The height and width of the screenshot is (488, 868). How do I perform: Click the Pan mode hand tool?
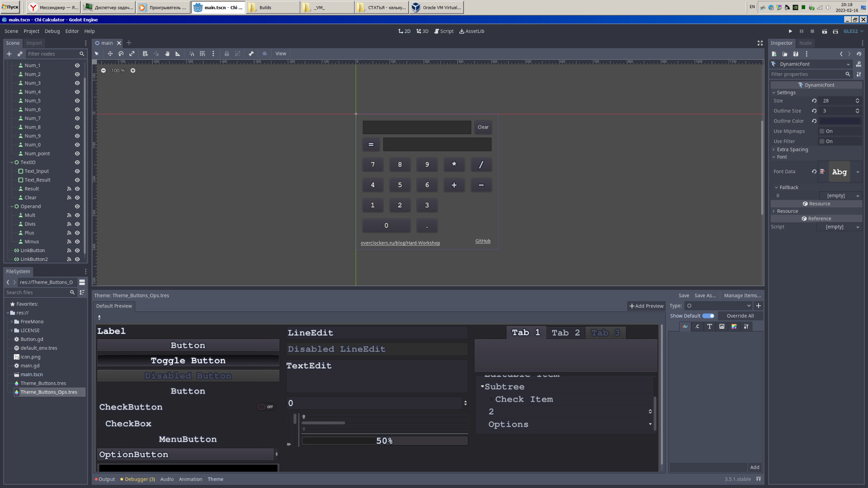pos(167,54)
